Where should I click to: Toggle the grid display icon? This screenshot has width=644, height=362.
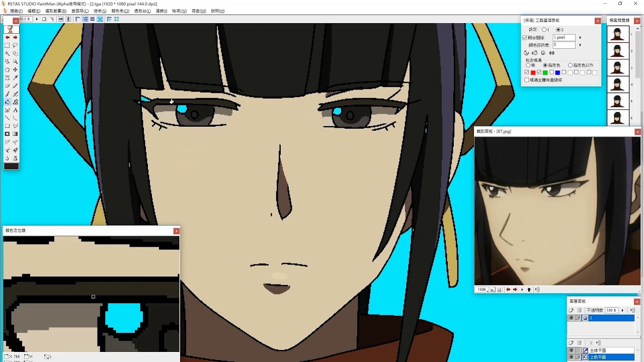click(x=92, y=19)
